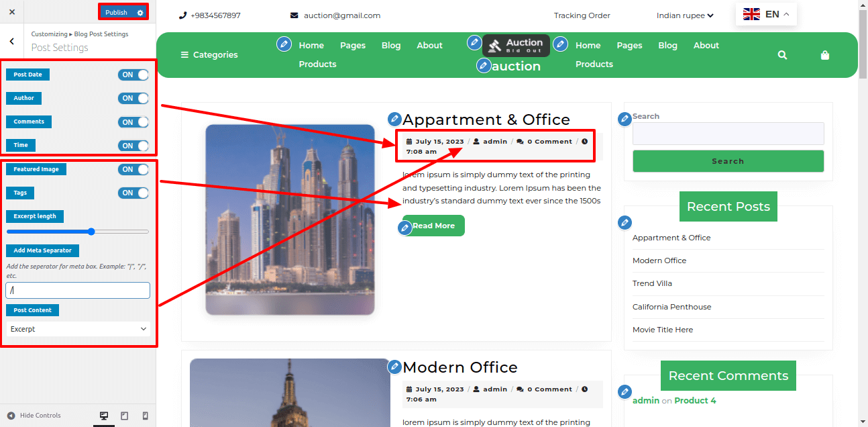Switch to tablet preview icon

[x=124, y=416]
